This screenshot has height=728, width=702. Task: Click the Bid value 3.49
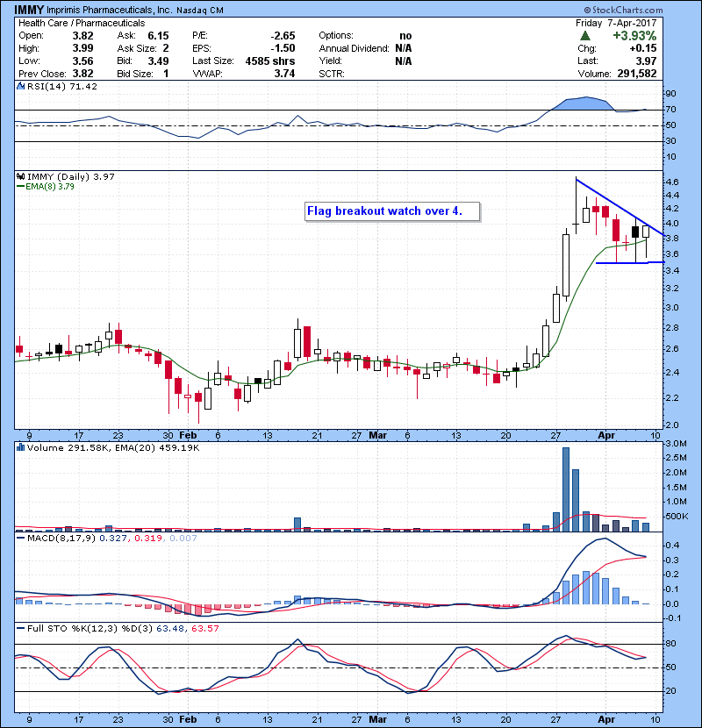[159, 61]
